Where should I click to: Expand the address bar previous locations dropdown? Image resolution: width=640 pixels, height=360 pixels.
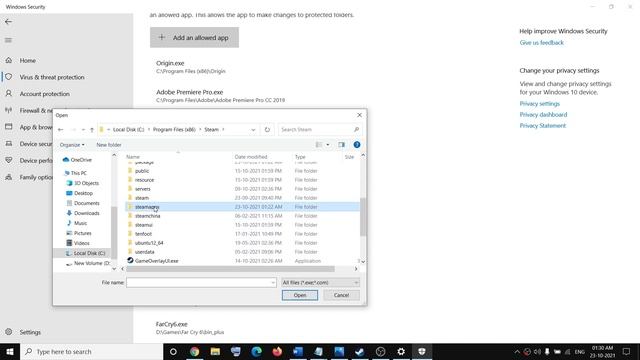coord(253,130)
